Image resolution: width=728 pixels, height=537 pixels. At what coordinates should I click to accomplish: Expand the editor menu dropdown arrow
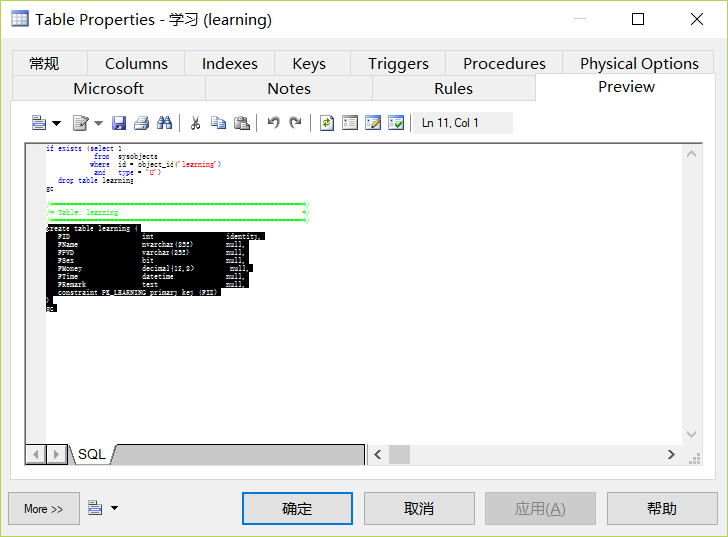[56, 123]
